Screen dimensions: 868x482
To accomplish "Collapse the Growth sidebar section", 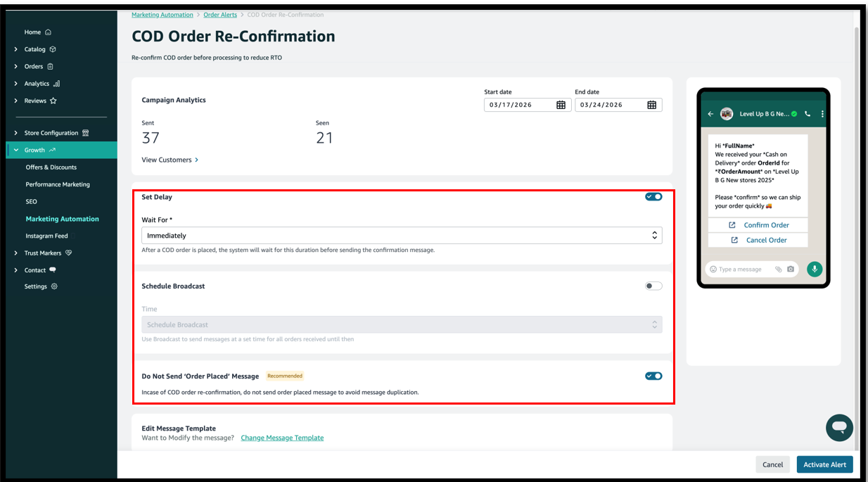I will [x=16, y=150].
